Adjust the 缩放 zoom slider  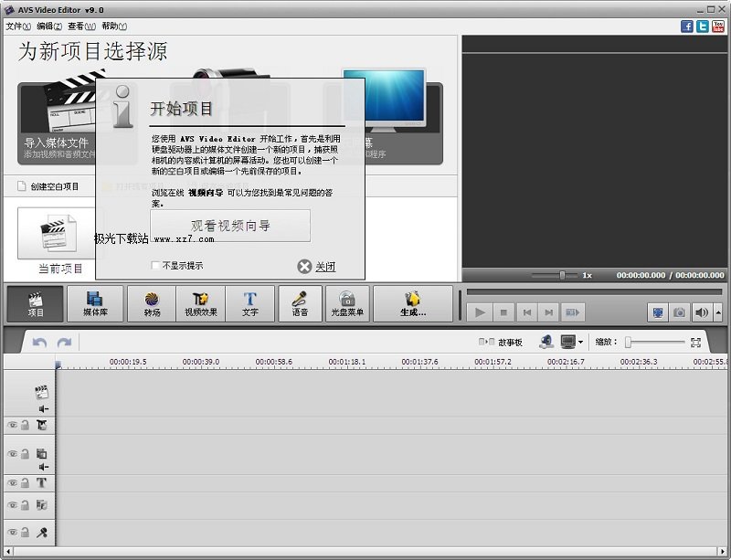656,343
